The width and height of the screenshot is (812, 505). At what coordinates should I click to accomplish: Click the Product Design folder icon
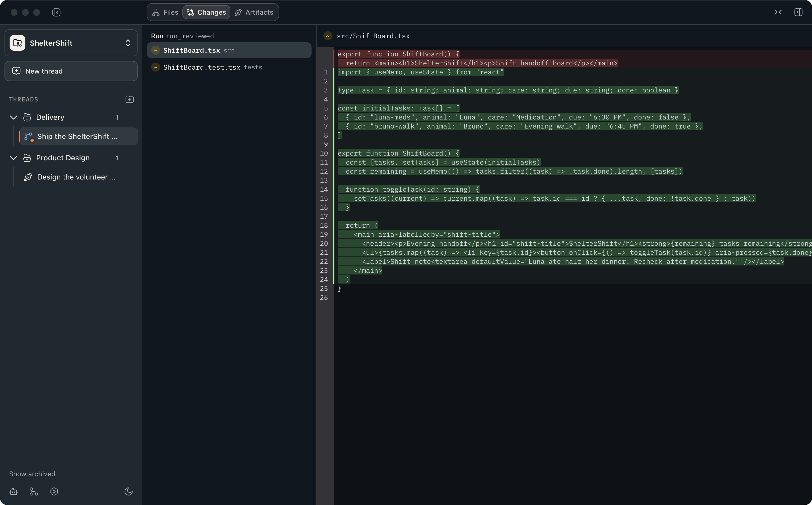point(27,158)
